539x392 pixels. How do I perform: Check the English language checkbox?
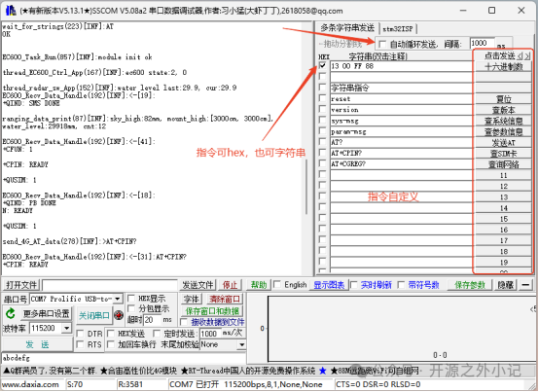tap(277, 284)
